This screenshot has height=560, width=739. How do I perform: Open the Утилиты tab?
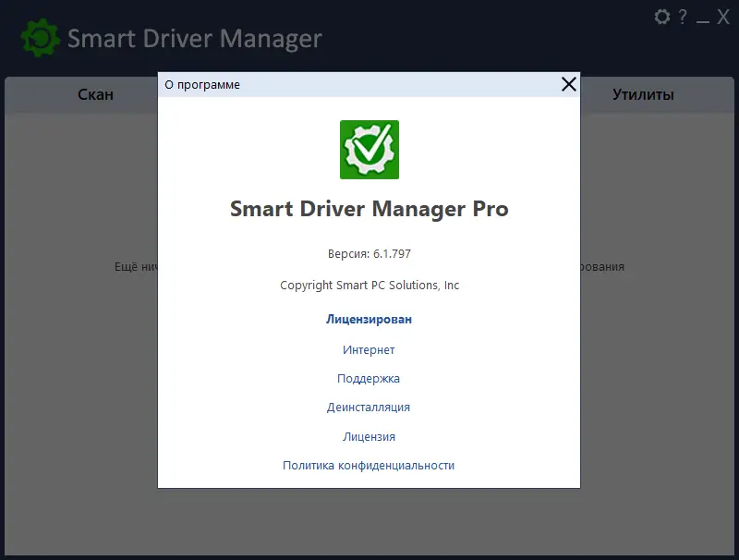point(644,94)
